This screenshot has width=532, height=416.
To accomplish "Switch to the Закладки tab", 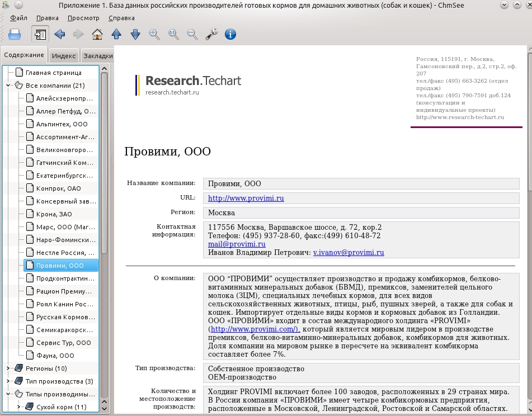I will pos(98,56).
